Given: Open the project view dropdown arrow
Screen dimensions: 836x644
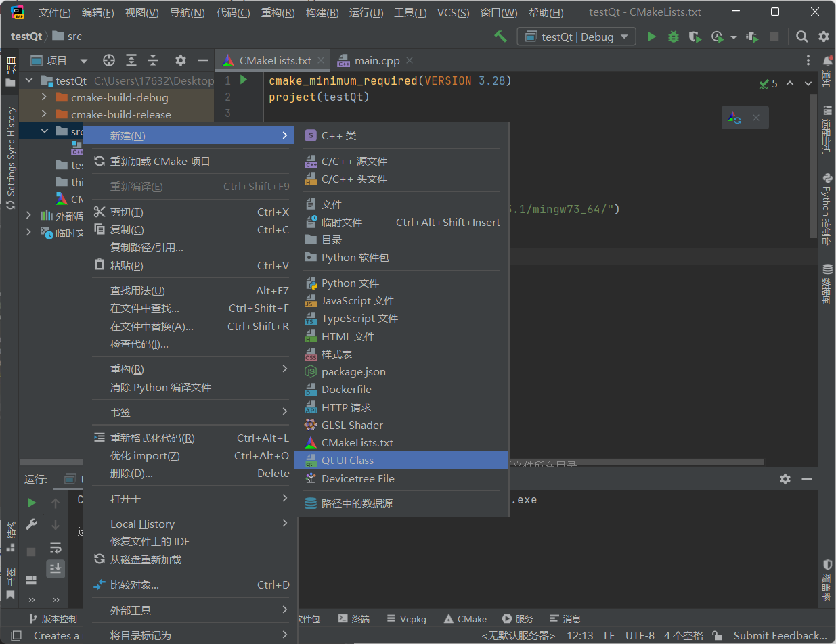Looking at the screenshot, I should click(84, 60).
